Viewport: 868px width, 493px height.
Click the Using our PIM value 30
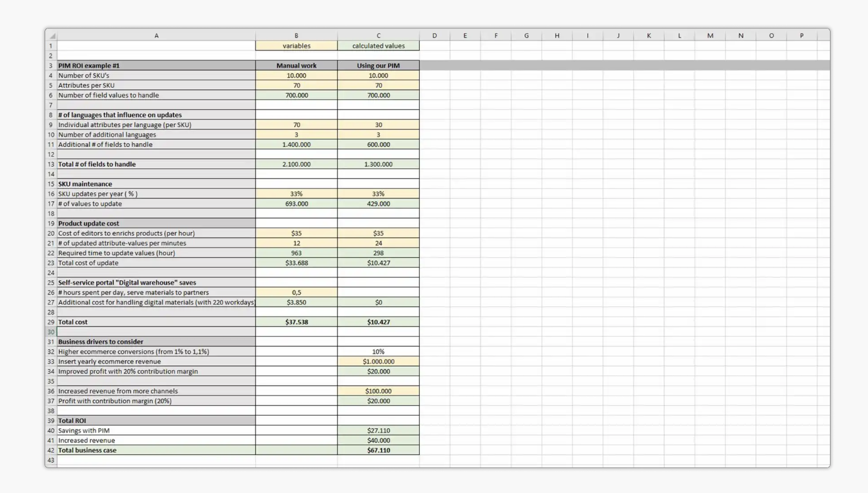tap(378, 125)
